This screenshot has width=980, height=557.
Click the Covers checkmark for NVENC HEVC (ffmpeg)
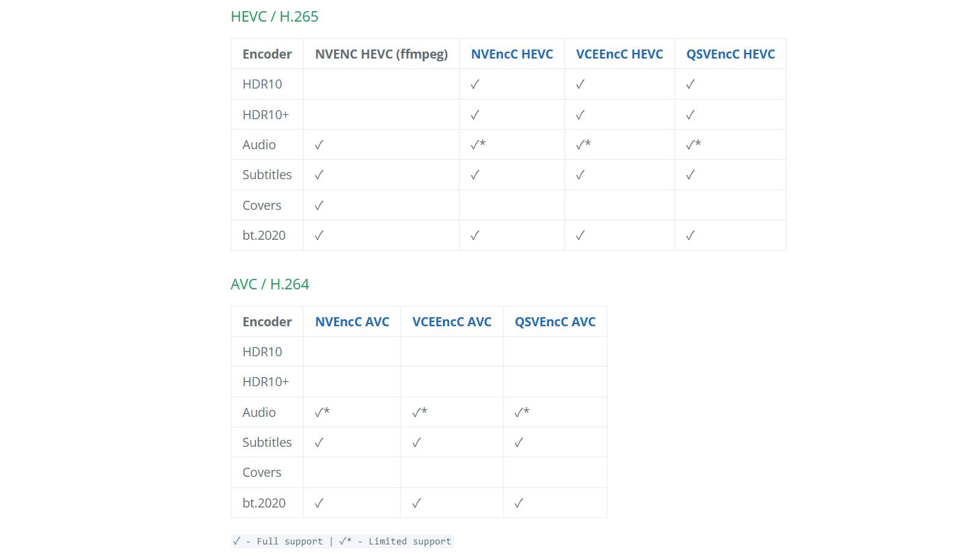tap(319, 206)
